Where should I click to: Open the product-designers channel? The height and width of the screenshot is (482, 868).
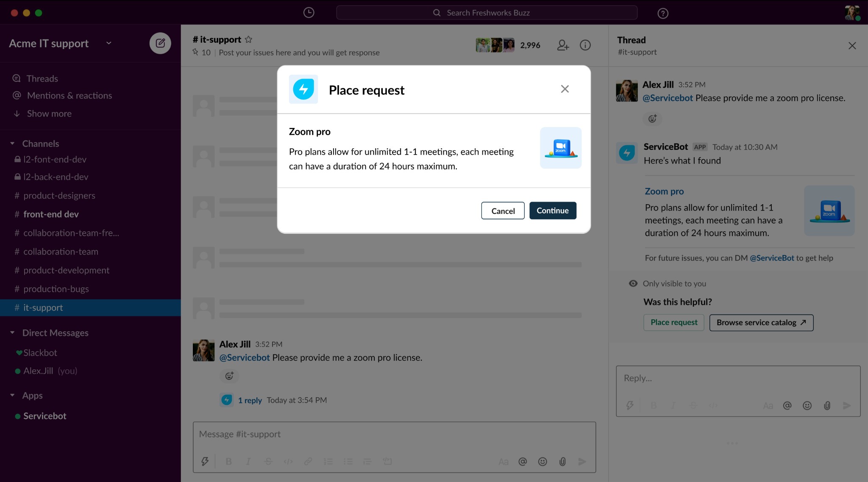pyautogui.click(x=59, y=195)
